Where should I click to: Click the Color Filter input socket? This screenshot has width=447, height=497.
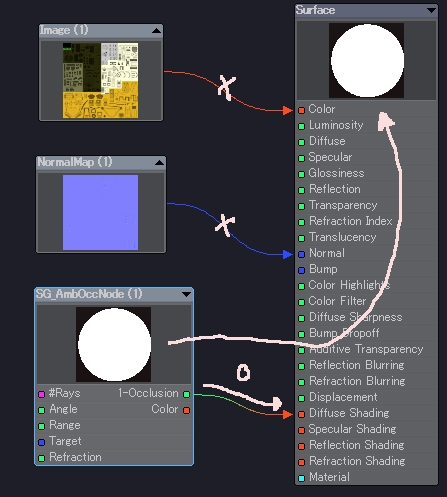click(301, 302)
